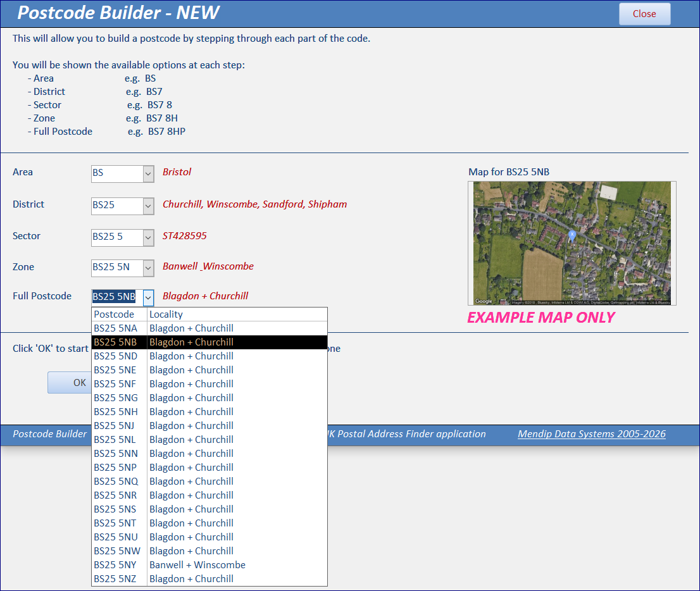
Task: Click the Postcode Builder - NEW title
Action: 118,13
